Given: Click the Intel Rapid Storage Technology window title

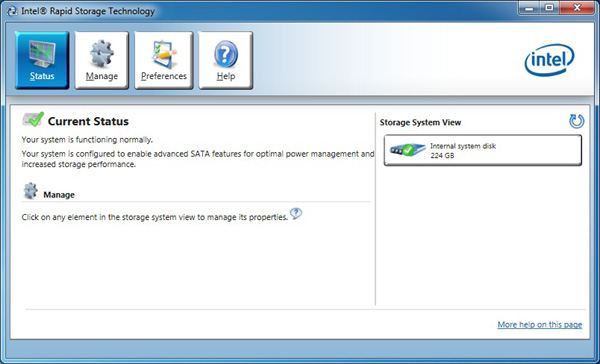Looking at the screenshot, I should (x=88, y=11).
